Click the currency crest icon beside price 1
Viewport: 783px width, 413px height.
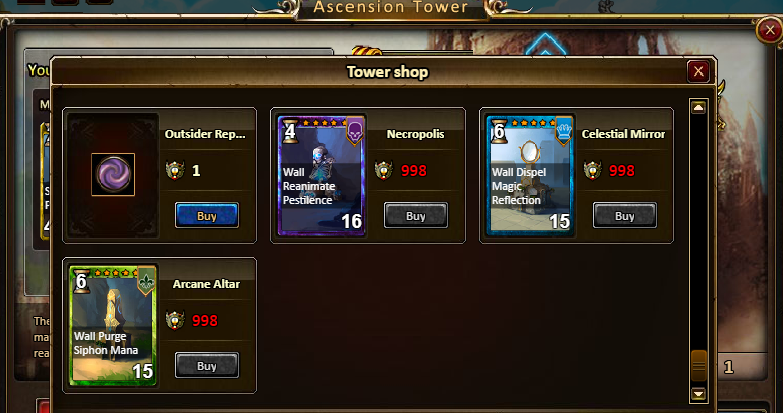click(x=175, y=170)
